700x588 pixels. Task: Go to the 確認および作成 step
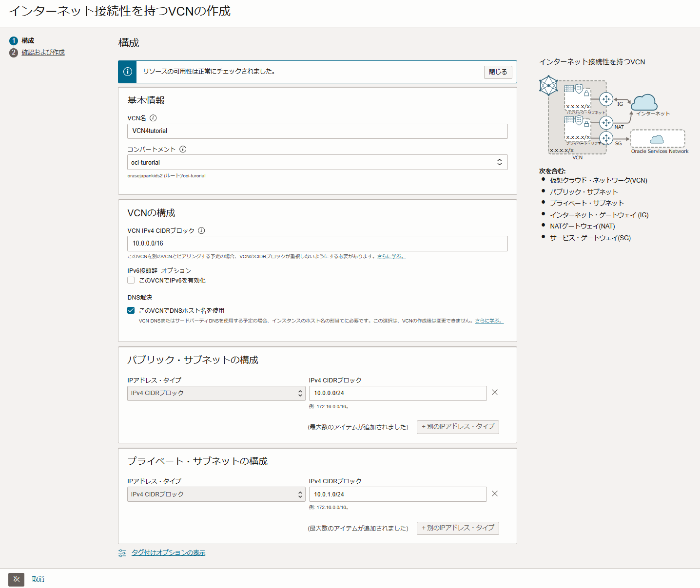tap(42, 52)
